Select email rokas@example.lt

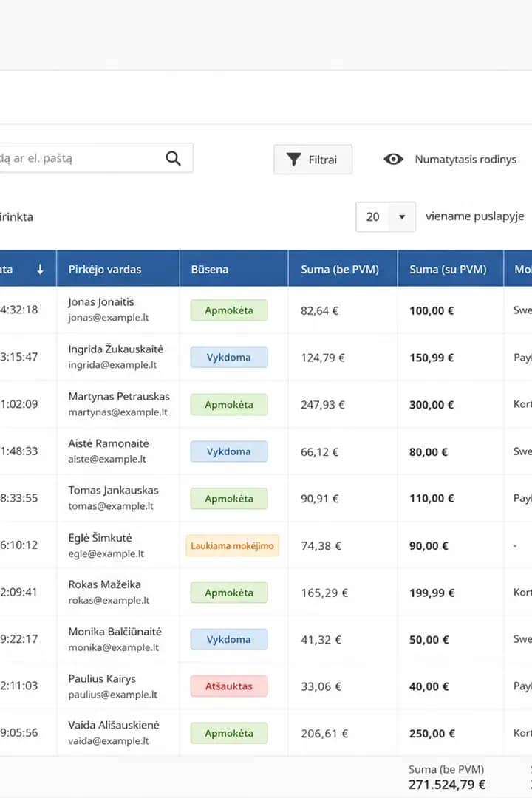[109, 601]
